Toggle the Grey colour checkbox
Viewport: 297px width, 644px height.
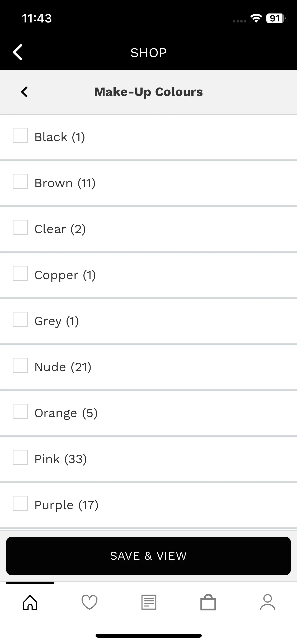click(x=20, y=319)
